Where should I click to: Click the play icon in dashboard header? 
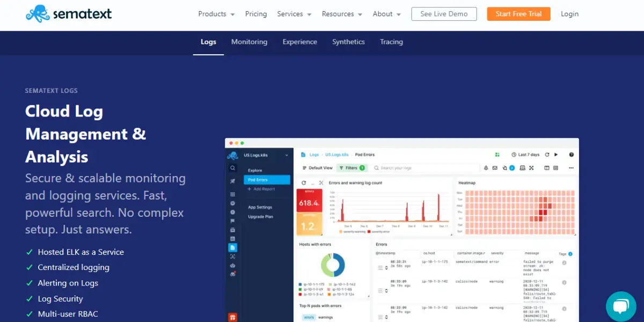point(556,155)
